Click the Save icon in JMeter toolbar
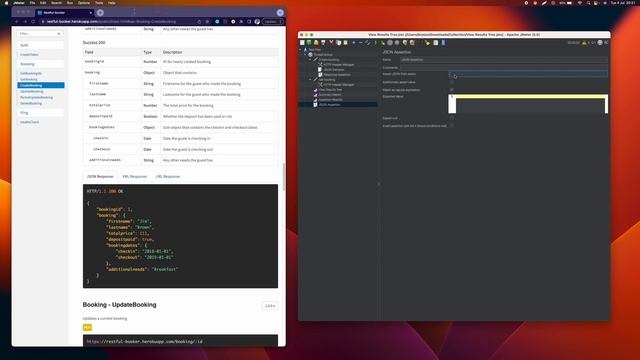640x360 pixels. coord(323,42)
